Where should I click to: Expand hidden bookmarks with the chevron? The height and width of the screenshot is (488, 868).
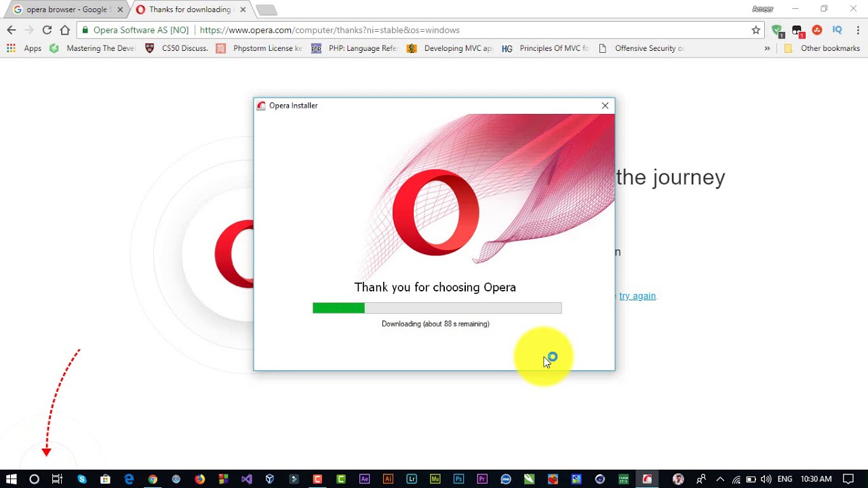[767, 48]
